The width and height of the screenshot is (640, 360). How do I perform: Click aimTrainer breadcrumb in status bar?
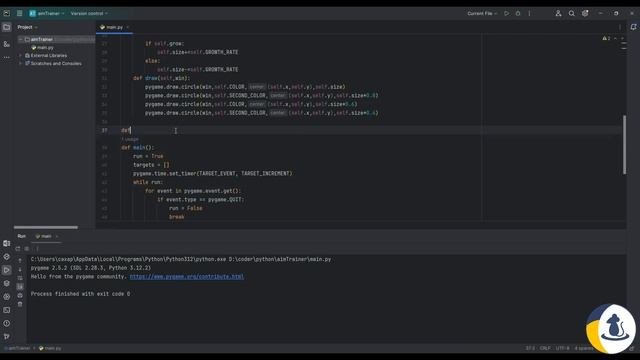pyautogui.click(x=19, y=349)
